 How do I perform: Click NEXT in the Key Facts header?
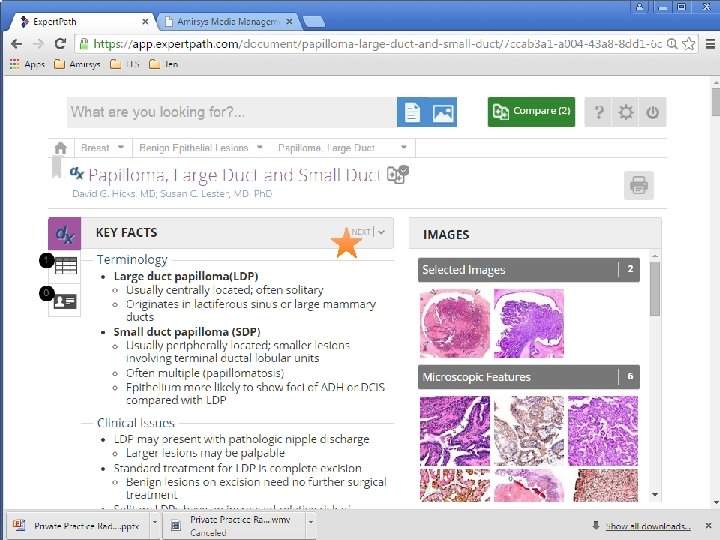(x=361, y=232)
